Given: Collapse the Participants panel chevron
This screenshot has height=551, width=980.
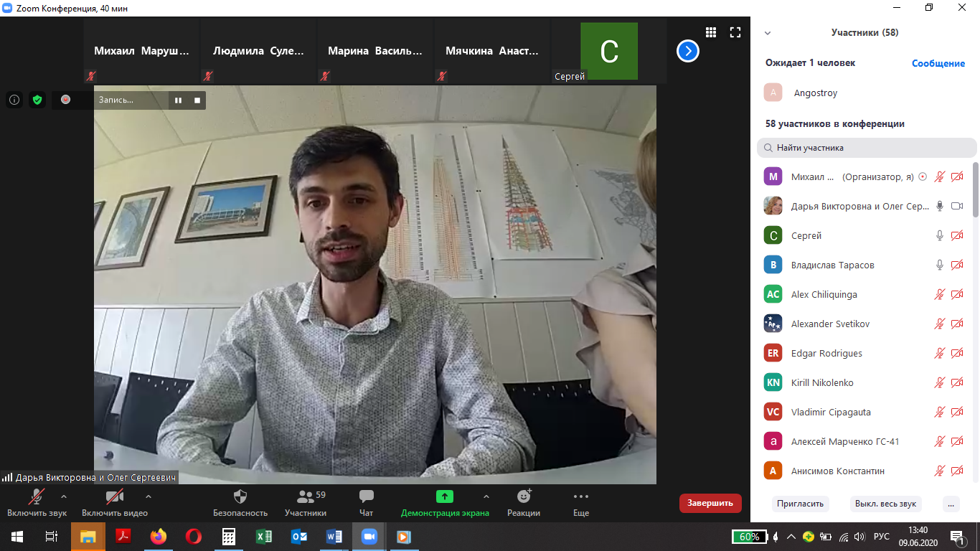Looking at the screenshot, I should point(768,33).
